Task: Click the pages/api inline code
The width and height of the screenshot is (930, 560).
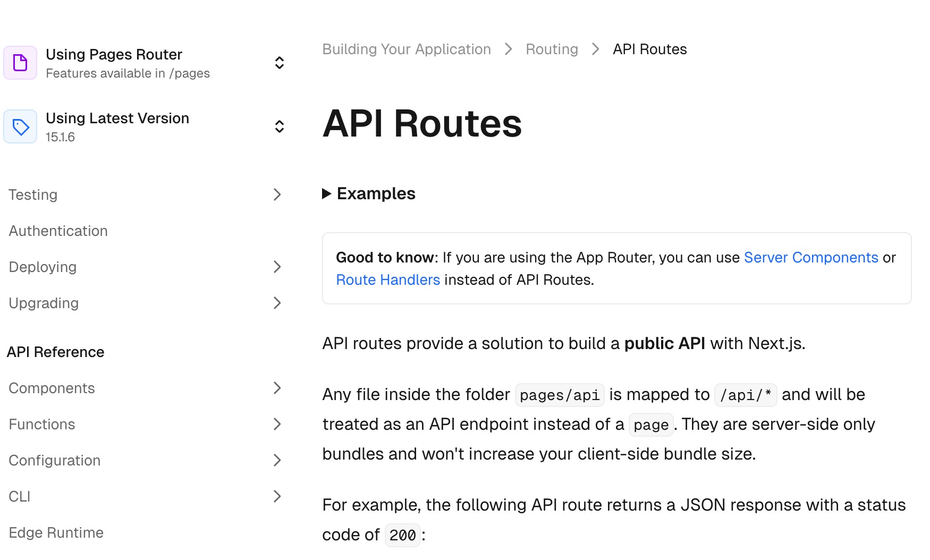Action: [x=560, y=395]
